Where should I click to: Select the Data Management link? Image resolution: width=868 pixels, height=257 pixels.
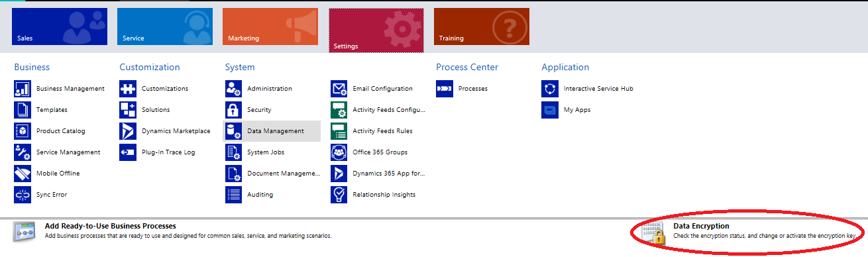[276, 131]
